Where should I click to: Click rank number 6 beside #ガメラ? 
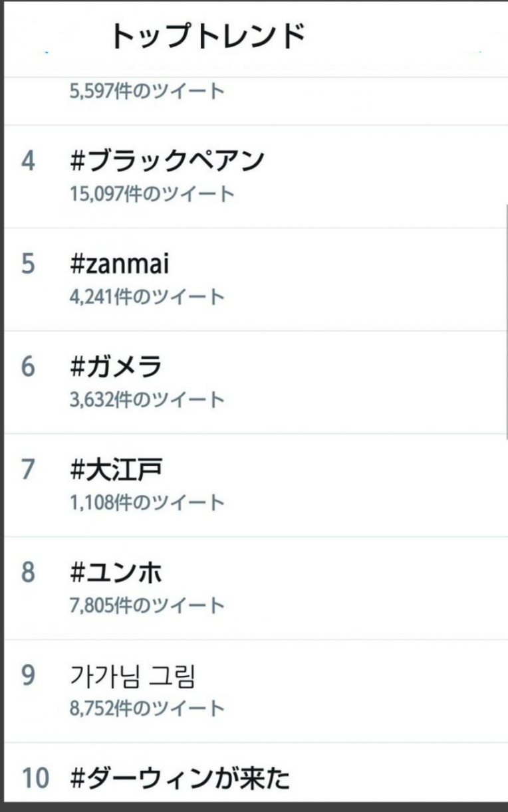point(28,367)
